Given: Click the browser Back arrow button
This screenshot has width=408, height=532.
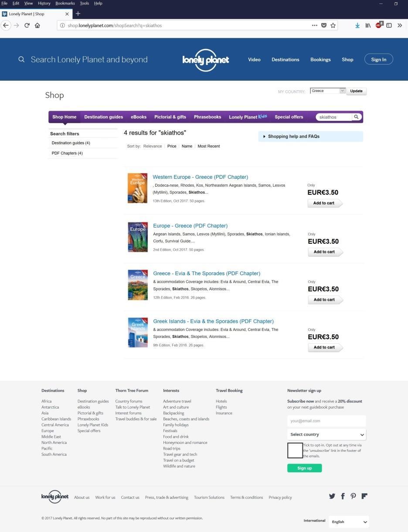Looking at the screenshot, I should [6, 25].
